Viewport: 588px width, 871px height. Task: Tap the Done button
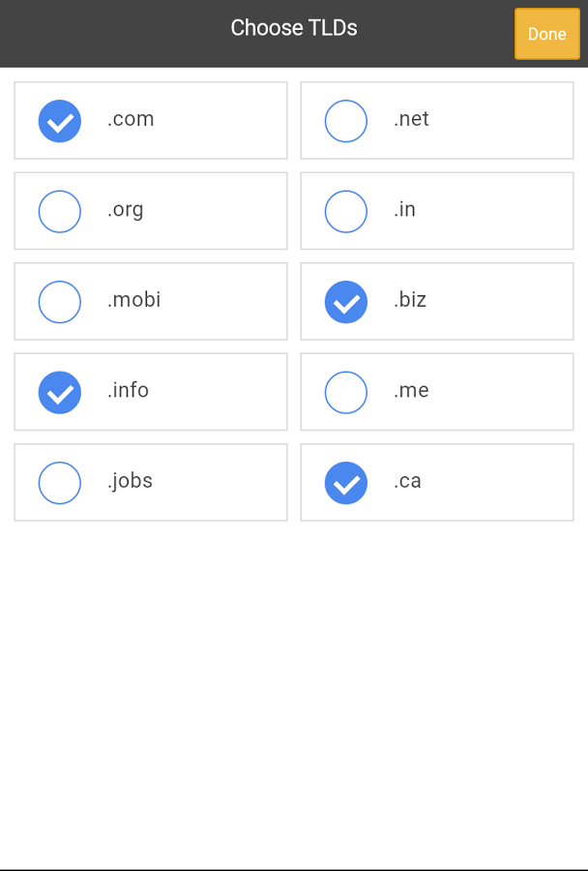click(x=547, y=34)
